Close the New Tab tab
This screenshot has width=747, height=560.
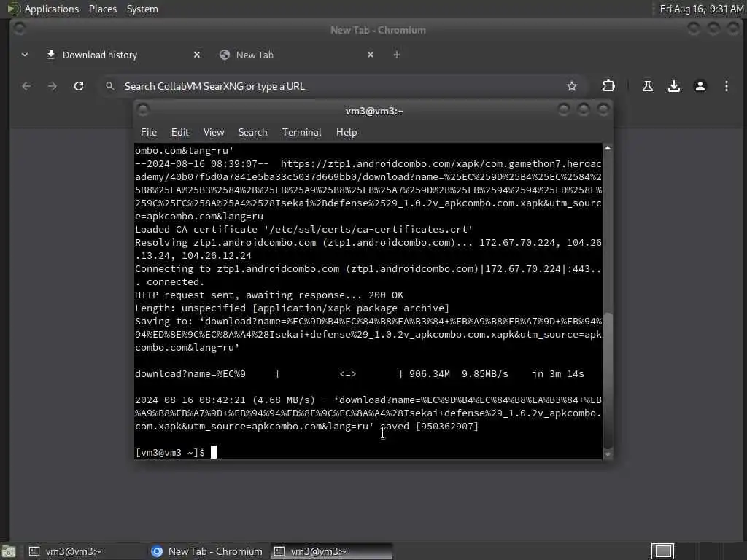coord(371,55)
